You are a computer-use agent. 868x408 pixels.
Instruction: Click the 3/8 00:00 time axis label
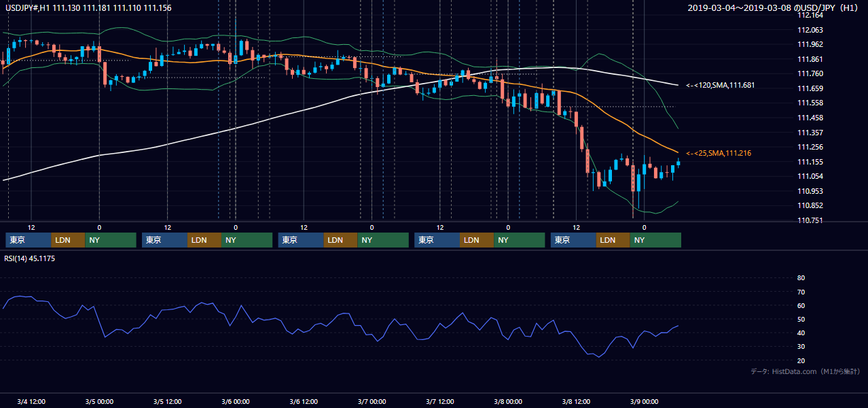508,401
